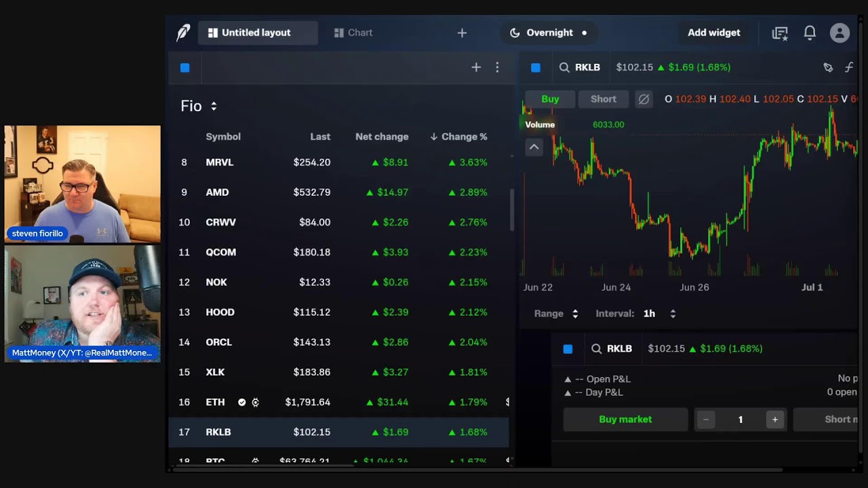The height and width of the screenshot is (488, 868).
Task: Open the watchlist more options menu
Action: [x=497, y=67]
